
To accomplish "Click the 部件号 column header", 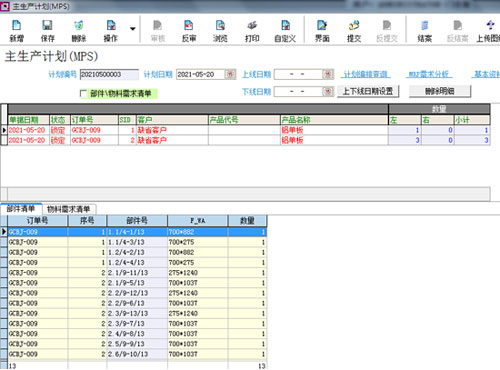I will tap(137, 221).
